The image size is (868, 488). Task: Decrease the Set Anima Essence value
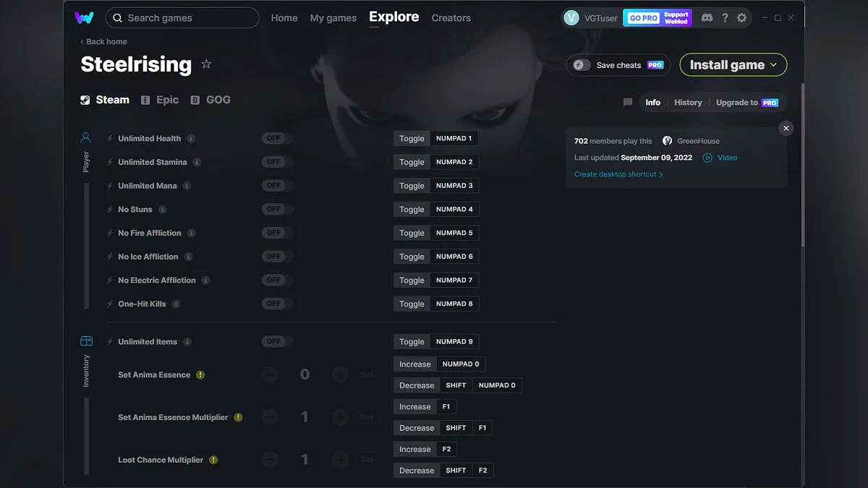(x=270, y=374)
